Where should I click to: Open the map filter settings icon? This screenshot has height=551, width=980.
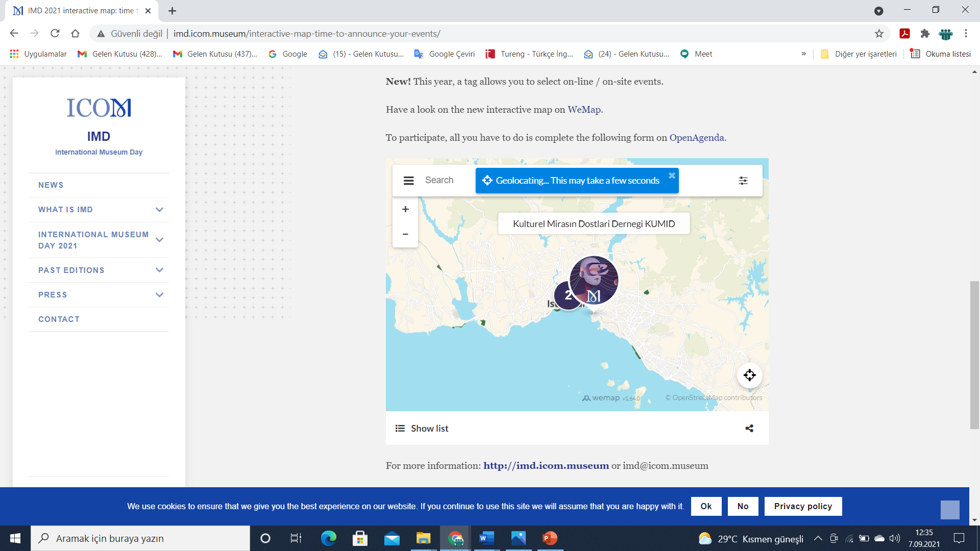pyautogui.click(x=743, y=181)
